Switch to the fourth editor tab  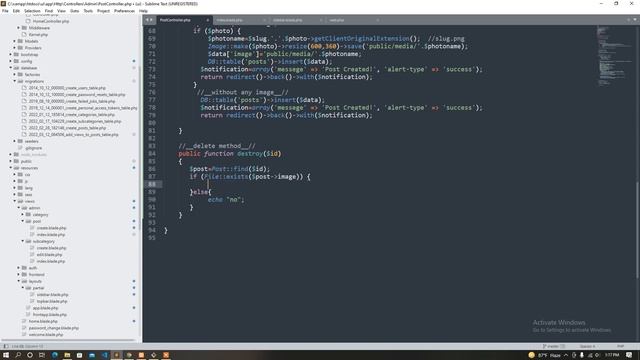(x=337, y=20)
